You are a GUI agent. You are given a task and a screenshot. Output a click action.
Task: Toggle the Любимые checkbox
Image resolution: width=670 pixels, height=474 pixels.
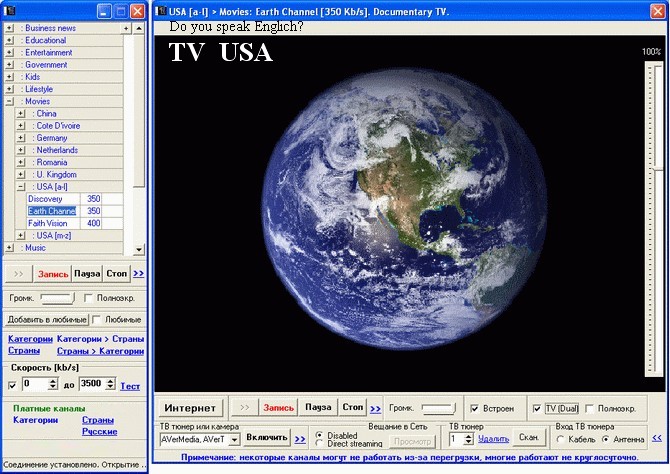click(x=97, y=320)
